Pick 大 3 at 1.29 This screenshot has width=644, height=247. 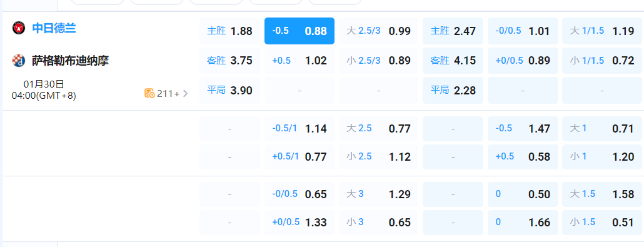(378, 194)
